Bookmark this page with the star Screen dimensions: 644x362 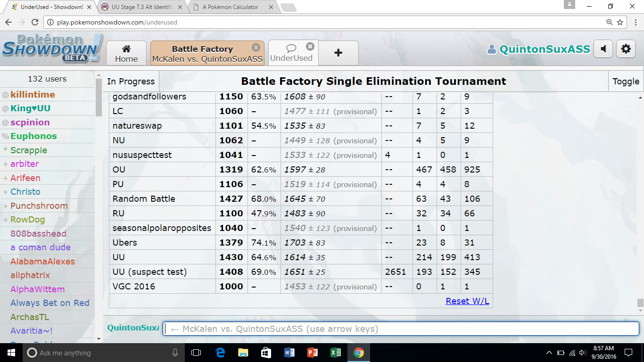(620, 22)
